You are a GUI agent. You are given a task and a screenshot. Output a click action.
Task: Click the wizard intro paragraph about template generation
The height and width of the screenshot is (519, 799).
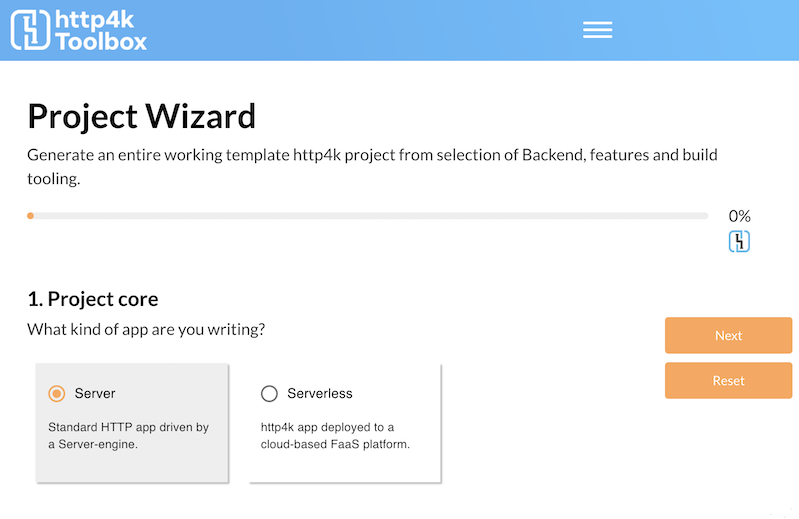(x=372, y=166)
